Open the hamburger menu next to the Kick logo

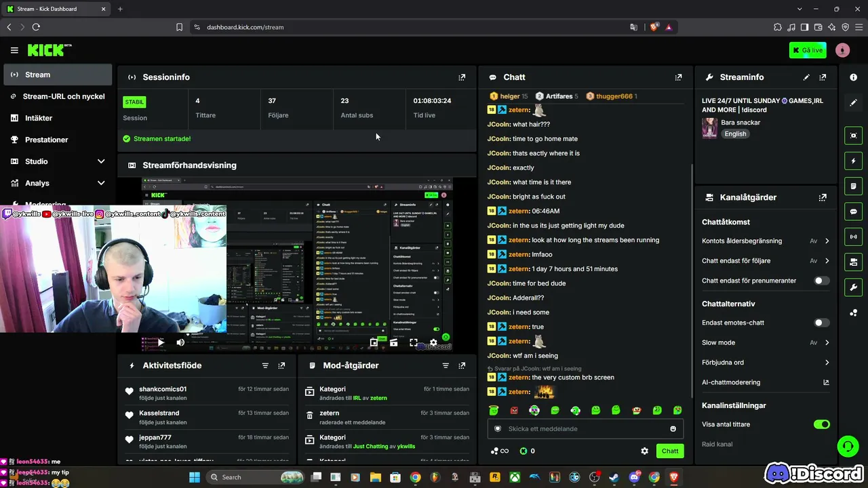(x=14, y=50)
